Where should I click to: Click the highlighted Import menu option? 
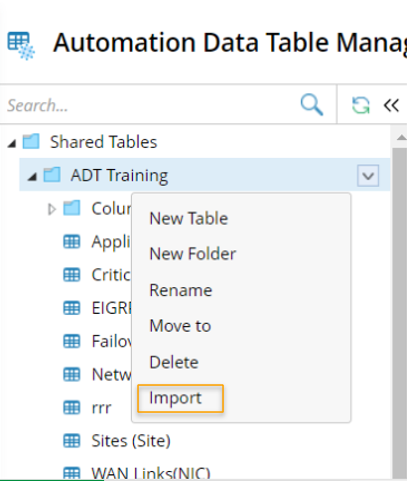click(180, 399)
